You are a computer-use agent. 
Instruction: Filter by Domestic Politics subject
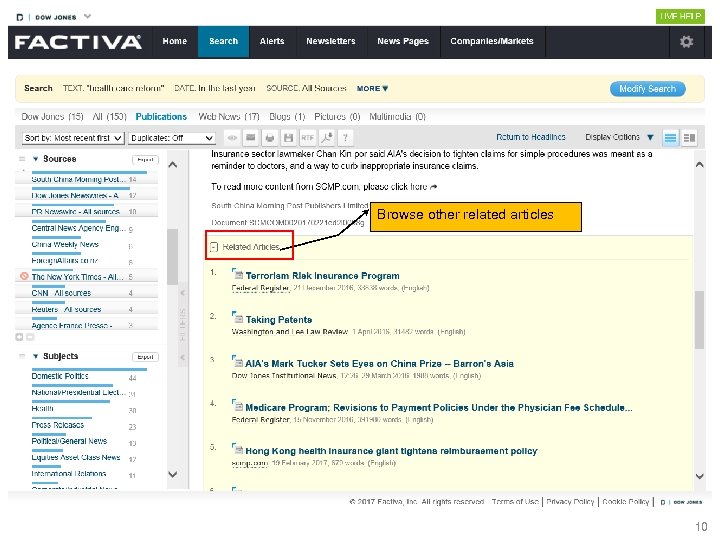[x=60, y=376]
